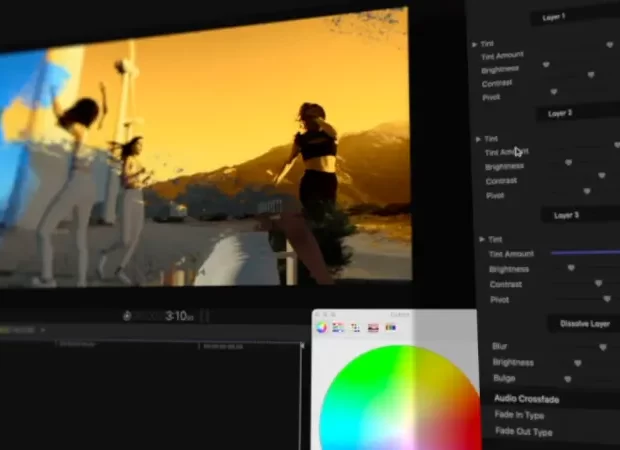The height and width of the screenshot is (450, 620).
Task: Click the blue Layer 3 Tint Amount slider track
Action: tap(585, 252)
